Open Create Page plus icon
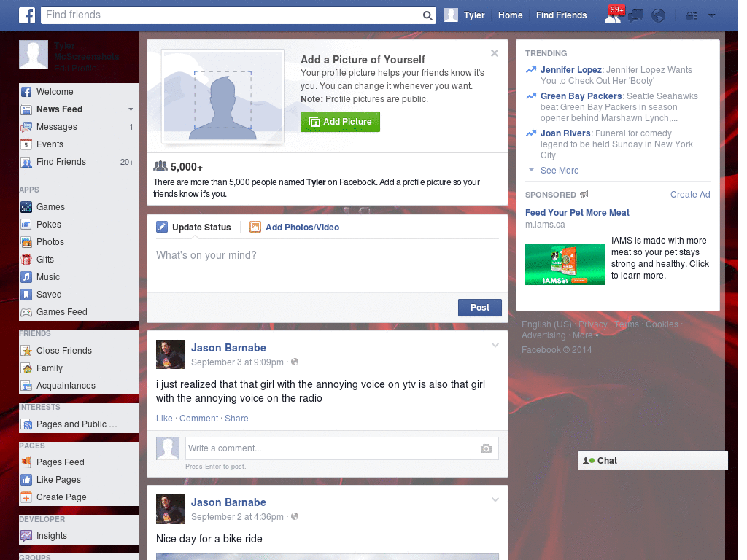Image resolution: width=747 pixels, height=560 pixels. (x=26, y=497)
